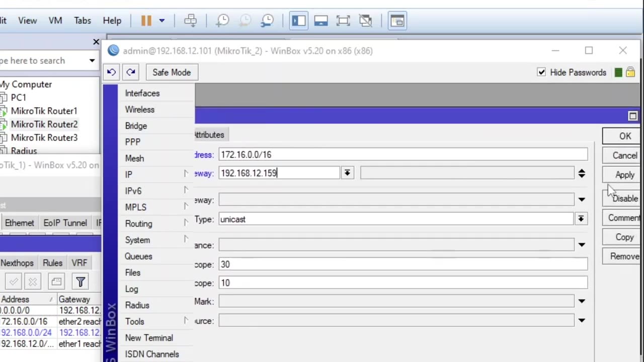Open the Mesh menu item

pyautogui.click(x=134, y=158)
